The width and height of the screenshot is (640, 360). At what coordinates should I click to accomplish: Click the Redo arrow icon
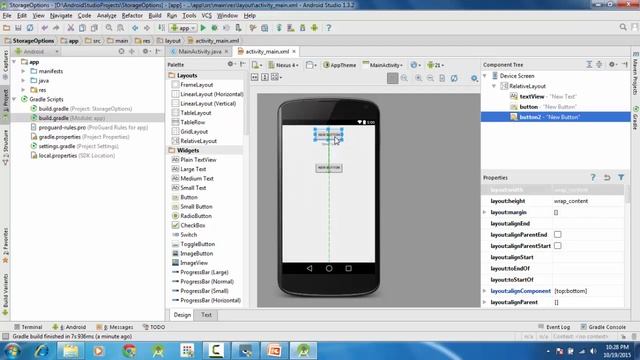56,28
